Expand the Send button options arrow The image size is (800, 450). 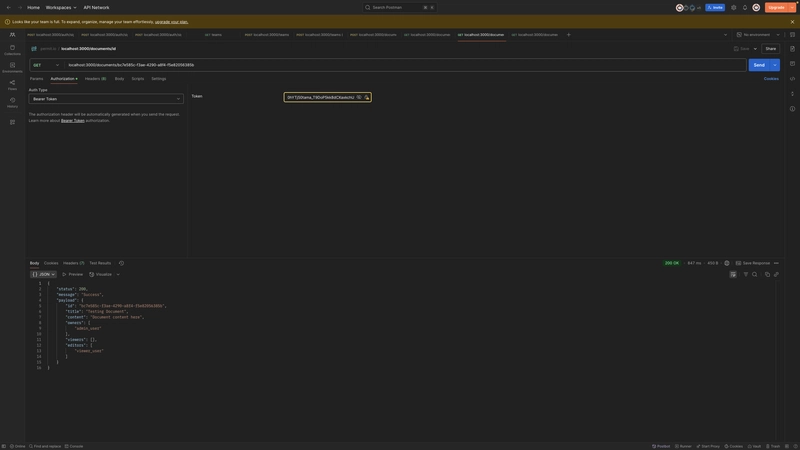(x=775, y=65)
